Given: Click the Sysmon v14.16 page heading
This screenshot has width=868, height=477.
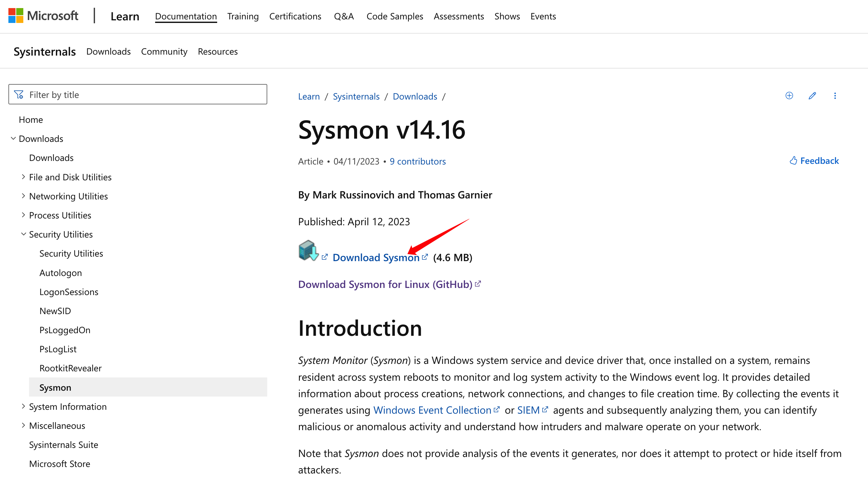Looking at the screenshot, I should [381, 130].
